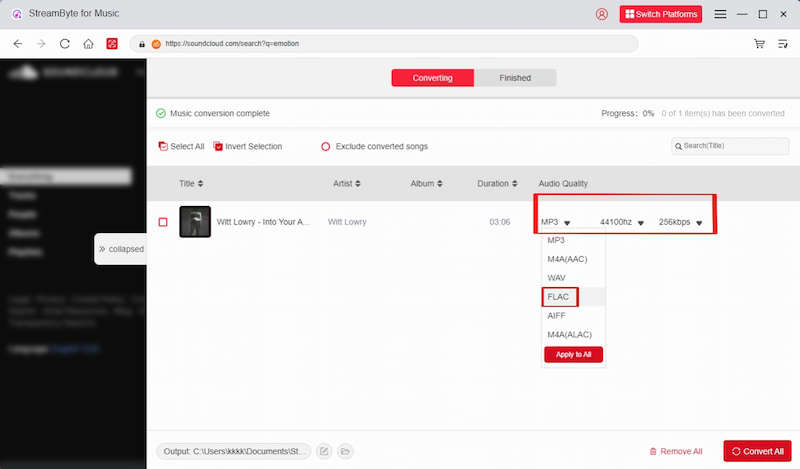800x469 pixels.
Task: Click the soundcloud.com address bar
Action: click(384, 44)
